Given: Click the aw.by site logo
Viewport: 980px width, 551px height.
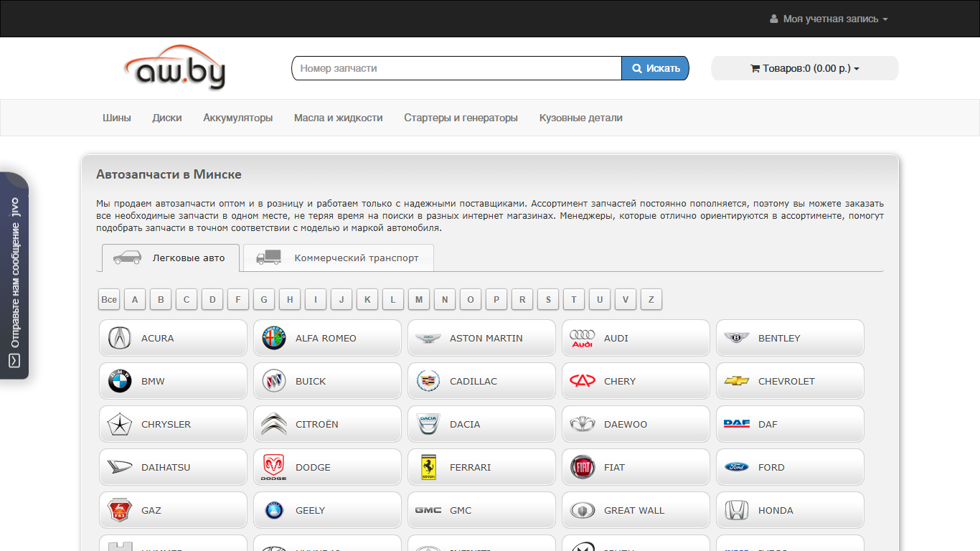Looking at the screenshot, I should point(174,68).
